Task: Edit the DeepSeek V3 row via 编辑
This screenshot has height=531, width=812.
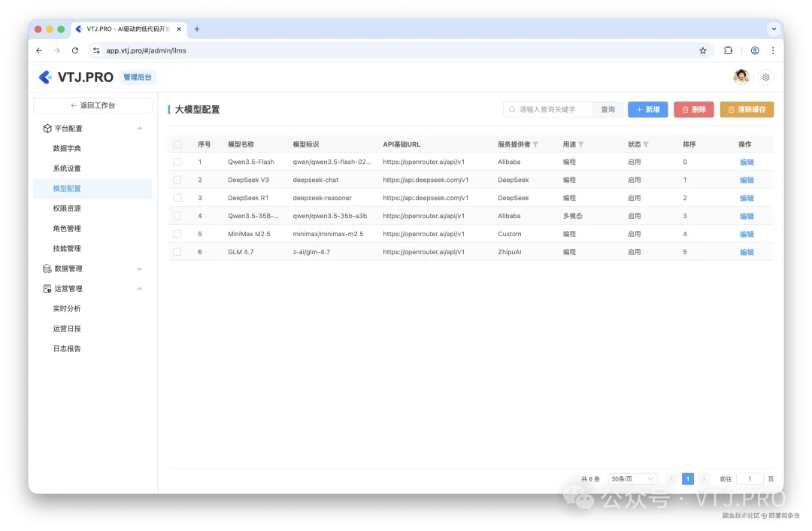Action: pyautogui.click(x=747, y=181)
